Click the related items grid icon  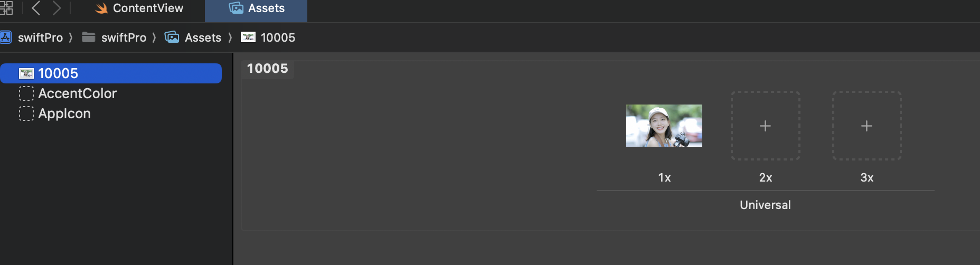click(6, 8)
